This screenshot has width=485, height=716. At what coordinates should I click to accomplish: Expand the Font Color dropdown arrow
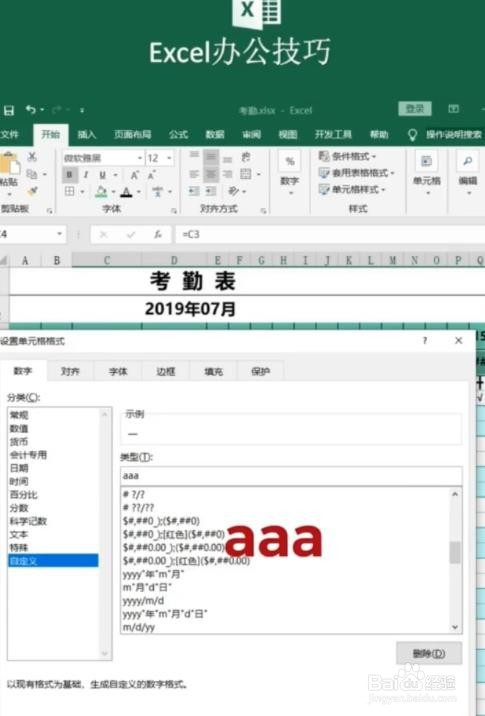pos(139,192)
